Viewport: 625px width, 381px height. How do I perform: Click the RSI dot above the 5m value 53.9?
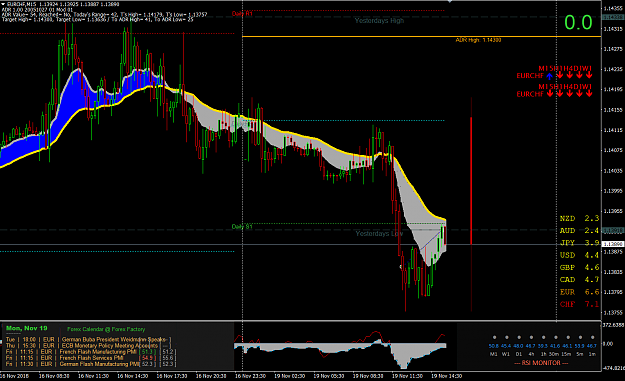pyautogui.click(x=580, y=337)
